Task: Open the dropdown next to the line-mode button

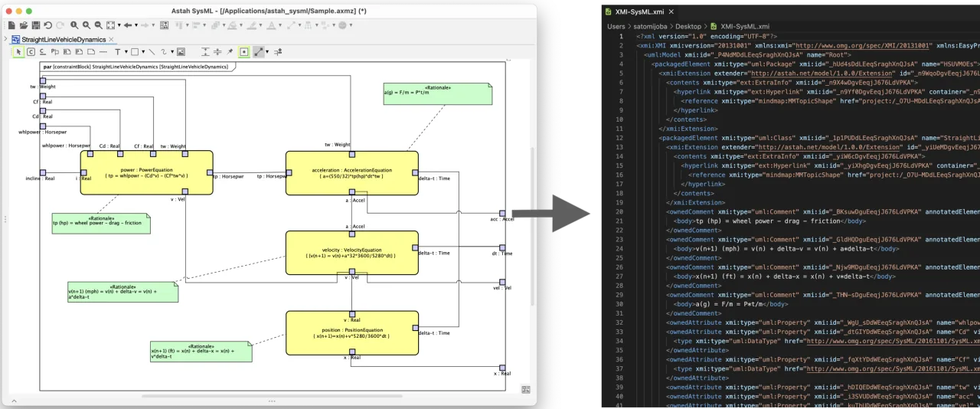Action: coord(267,52)
